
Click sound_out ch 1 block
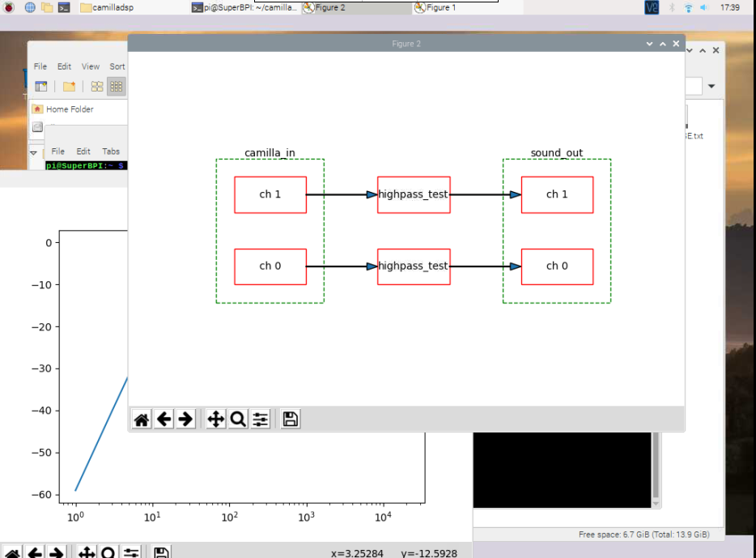tap(558, 195)
